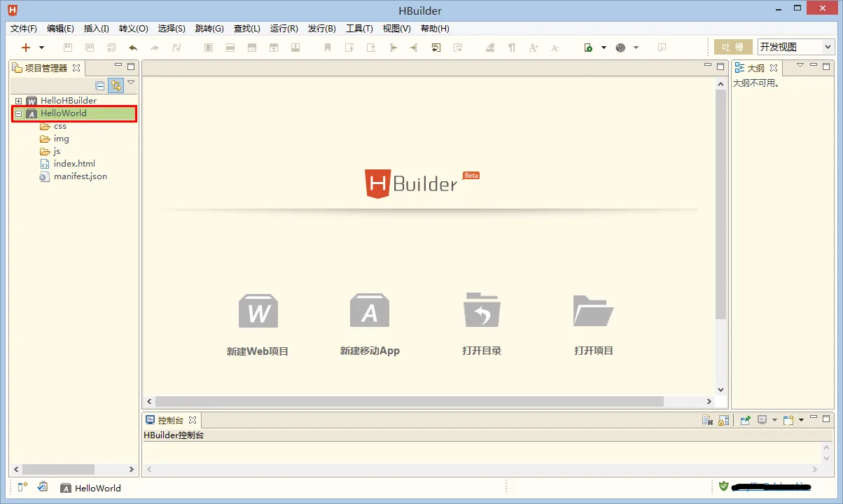Open the 工具(T) menu
Screen dimensions: 843x504
click(359, 28)
